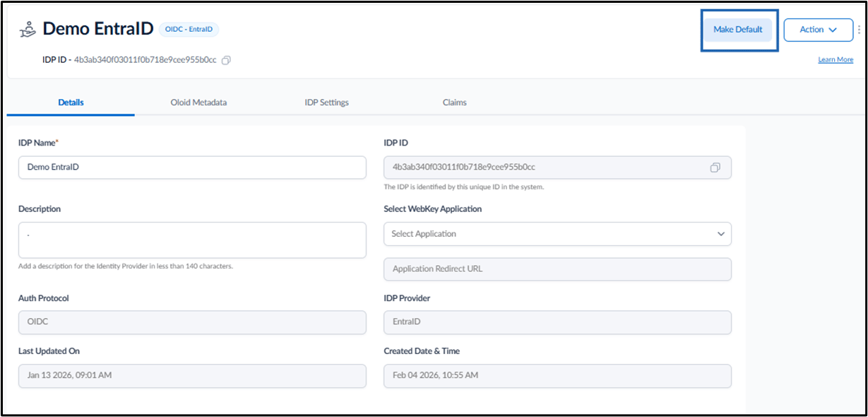Click the '140 characters' description hint text
The width and height of the screenshot is (868, 417).
click(x=126, y=266)
